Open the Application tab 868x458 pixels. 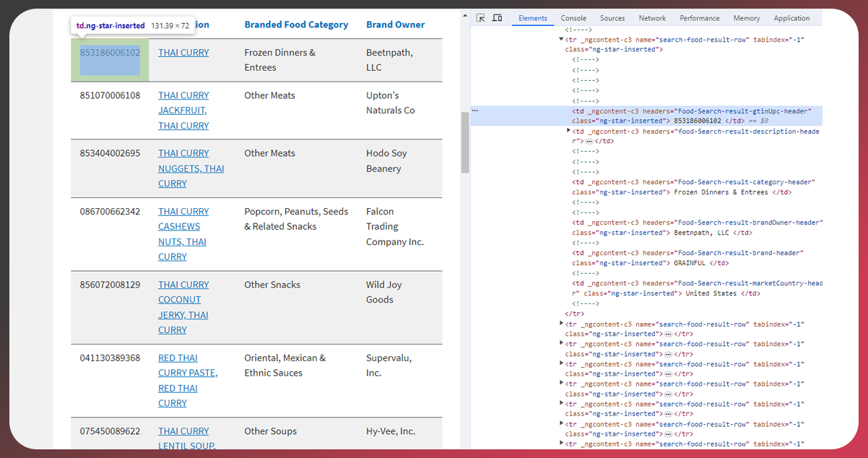coord(791,18)
